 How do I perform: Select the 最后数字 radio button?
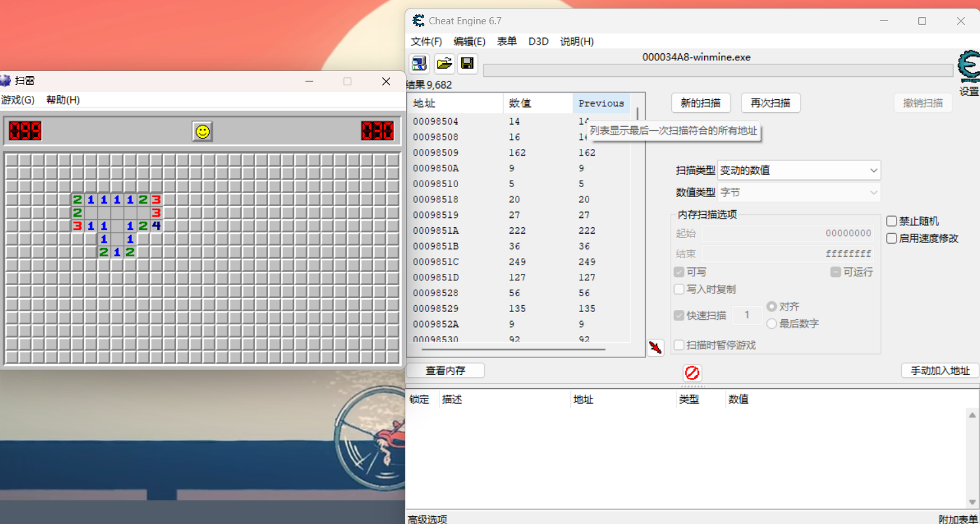[772, 324]
